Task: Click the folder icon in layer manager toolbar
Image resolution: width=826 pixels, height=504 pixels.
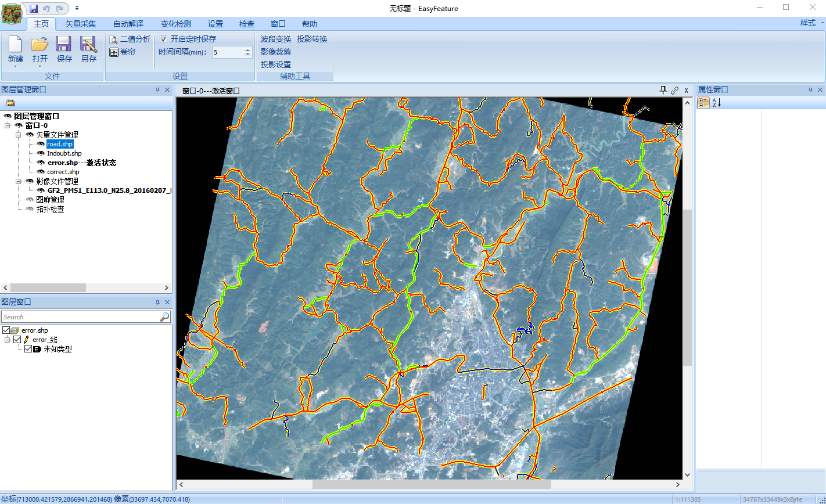Action: click(10, 103)
